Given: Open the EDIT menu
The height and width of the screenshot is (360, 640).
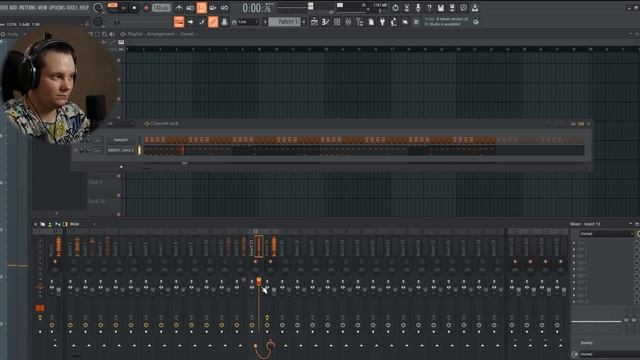Looking at the screenshot, I should 4,8.
